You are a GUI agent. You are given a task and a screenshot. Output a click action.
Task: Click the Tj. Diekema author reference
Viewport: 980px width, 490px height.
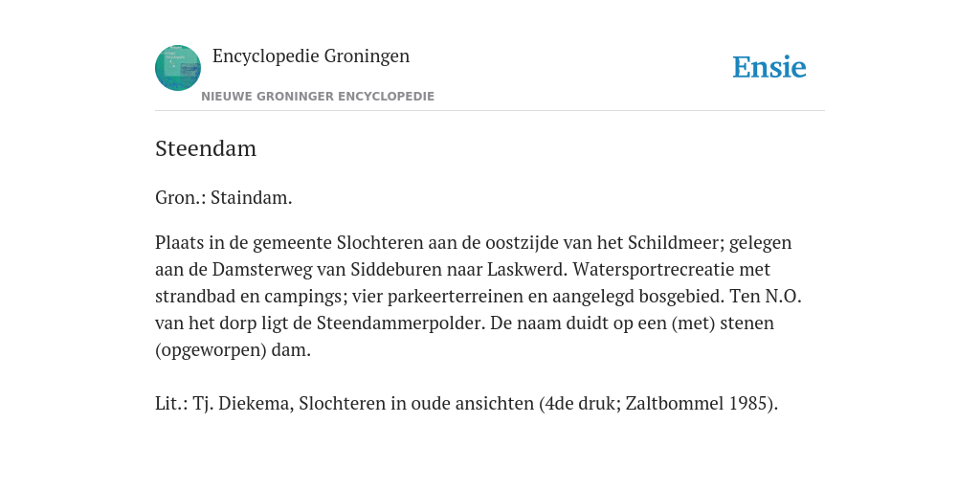[x=243, y=404]
